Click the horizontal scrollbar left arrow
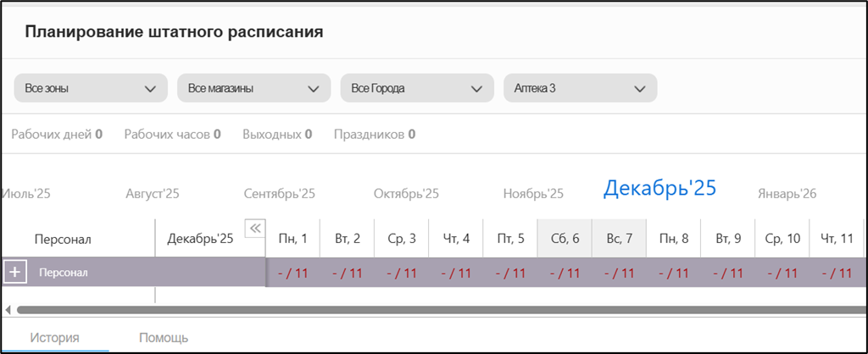Viewport: 868px width, 354px height. pyautogui.click(x=8, y=309)
